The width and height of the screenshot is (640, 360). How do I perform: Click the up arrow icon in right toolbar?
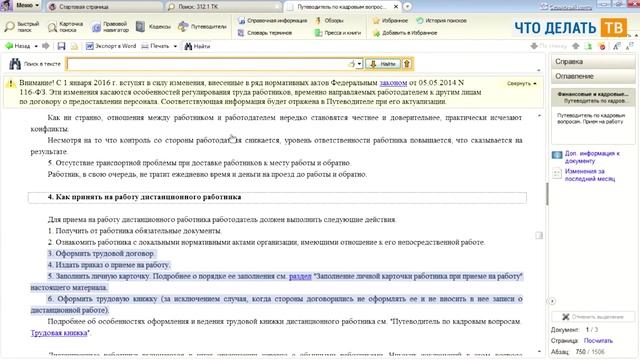576,46
